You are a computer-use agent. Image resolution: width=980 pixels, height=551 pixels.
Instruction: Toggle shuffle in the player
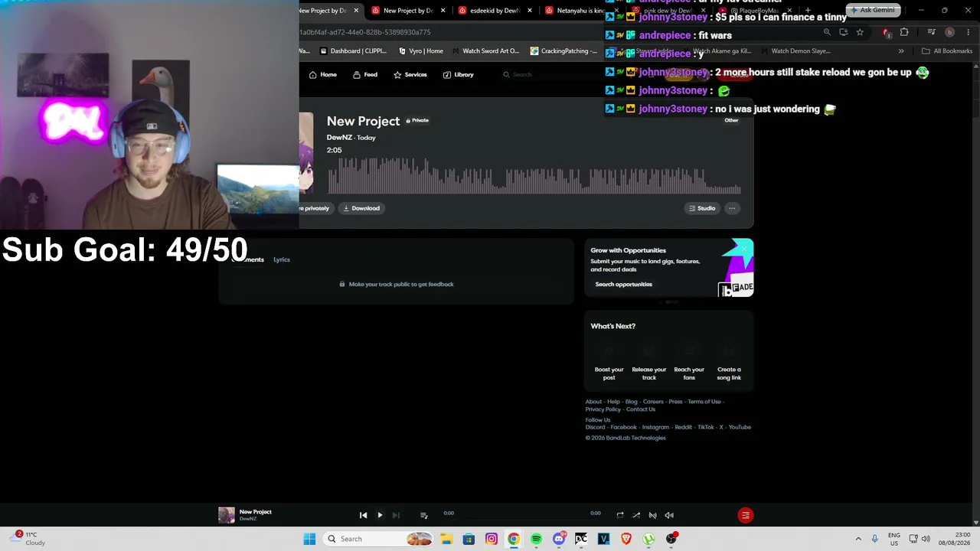[636, 515]
